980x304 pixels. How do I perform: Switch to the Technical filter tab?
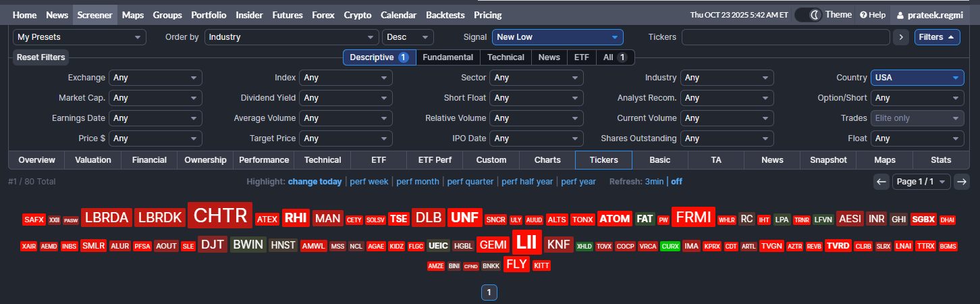click(506, 57)
